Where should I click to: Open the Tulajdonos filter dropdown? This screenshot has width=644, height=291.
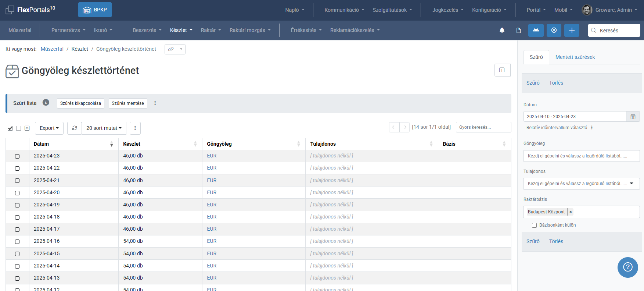[582, 184]
